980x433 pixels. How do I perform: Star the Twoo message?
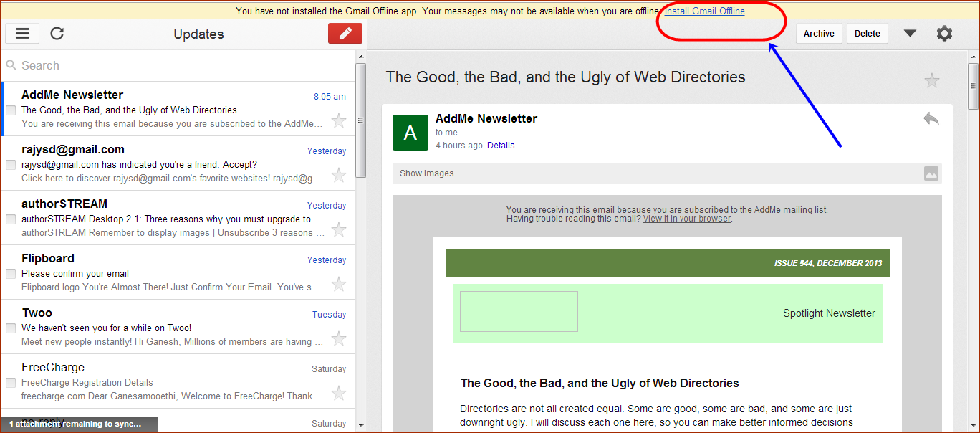pyautogui.click(x=339, y=338)
